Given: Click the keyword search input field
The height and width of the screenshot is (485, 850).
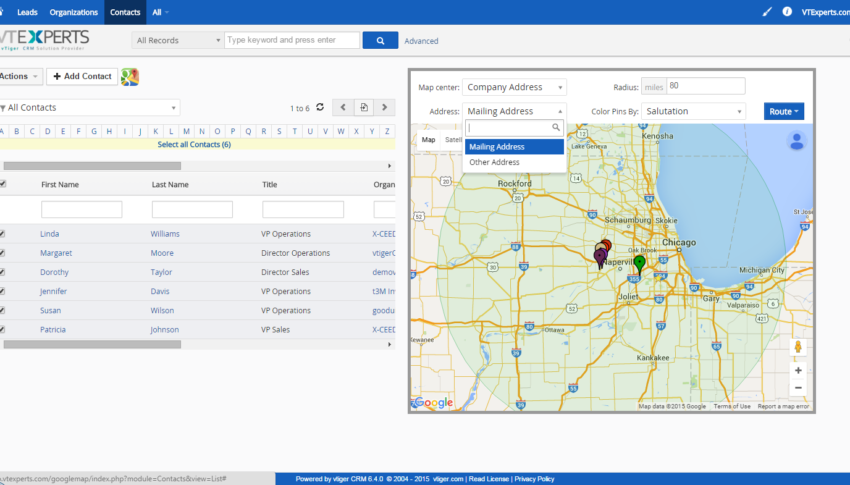Looking at the screenshot, I should [292, 40].
